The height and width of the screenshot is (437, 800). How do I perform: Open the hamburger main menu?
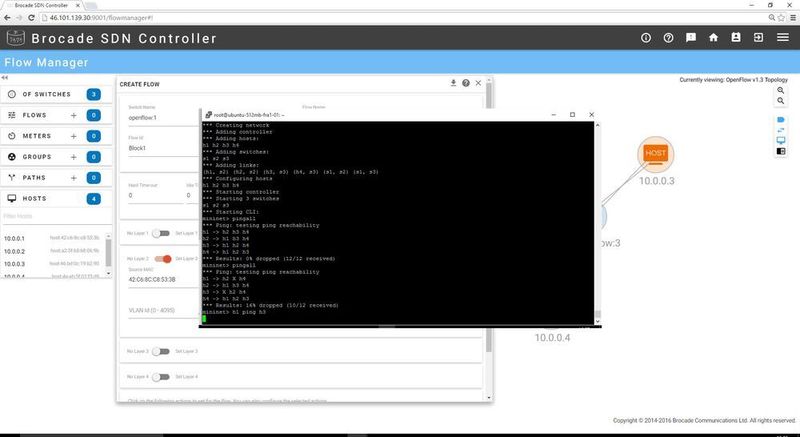click(783, 38)
